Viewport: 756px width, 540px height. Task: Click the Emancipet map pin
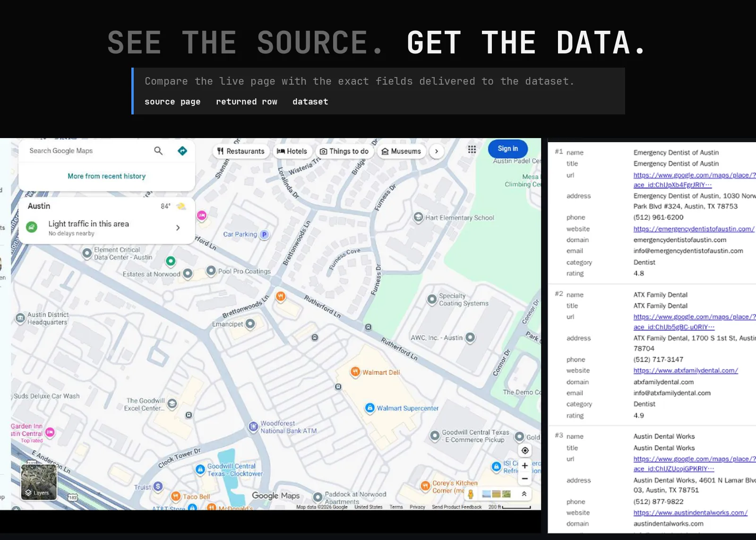coord(250,324)
